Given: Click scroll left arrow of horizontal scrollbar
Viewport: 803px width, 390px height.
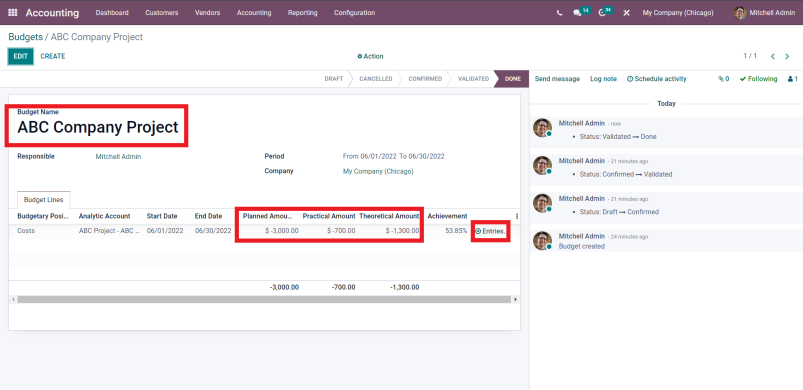Looking at the screenshot, I should pyautogui.click(x=12, y=299).
